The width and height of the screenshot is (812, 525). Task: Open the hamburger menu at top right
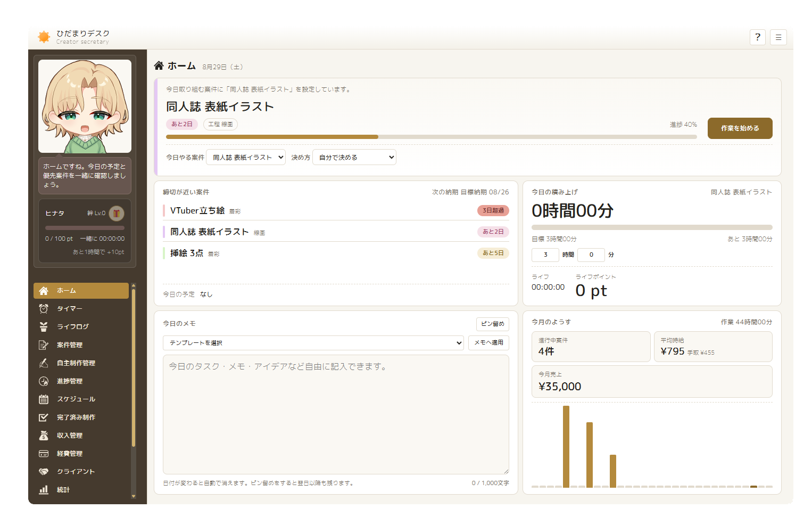tap(778, 37)
